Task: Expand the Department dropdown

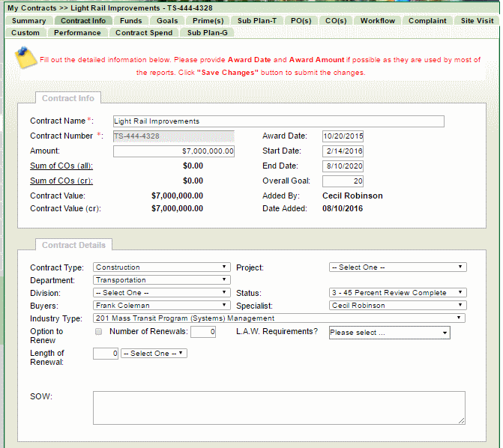Action: click(161, 280)
